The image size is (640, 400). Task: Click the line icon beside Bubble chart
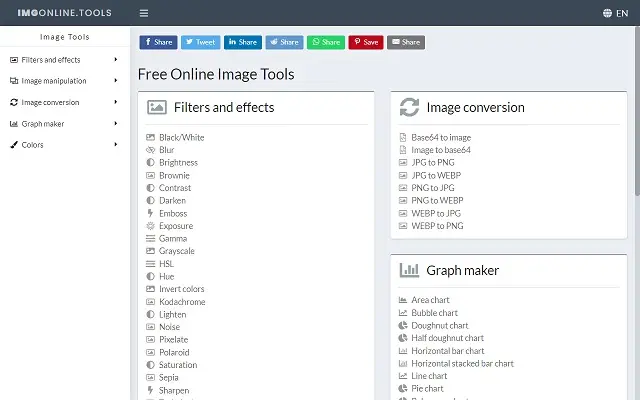pos(403,313)
